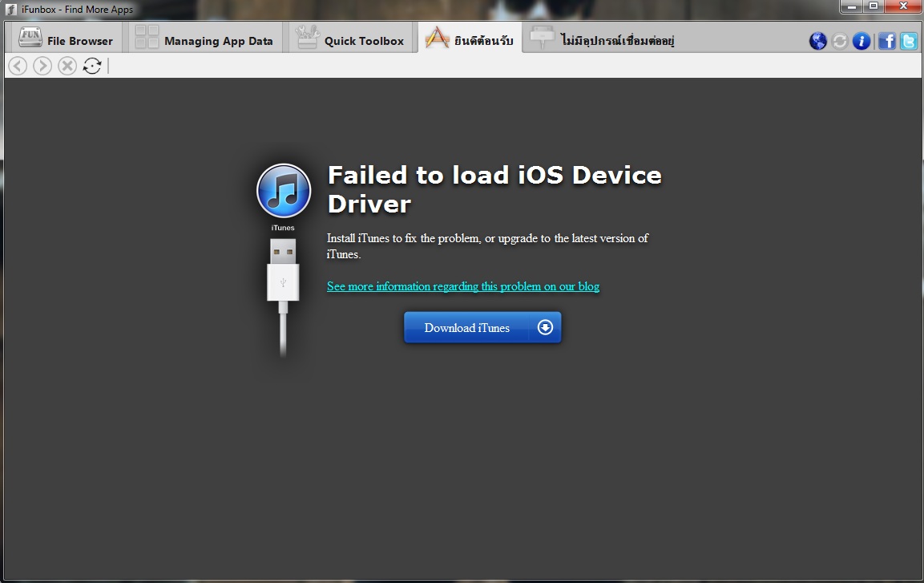Click the Download iTunes button
924x583 pixels.
pos(482,327)
